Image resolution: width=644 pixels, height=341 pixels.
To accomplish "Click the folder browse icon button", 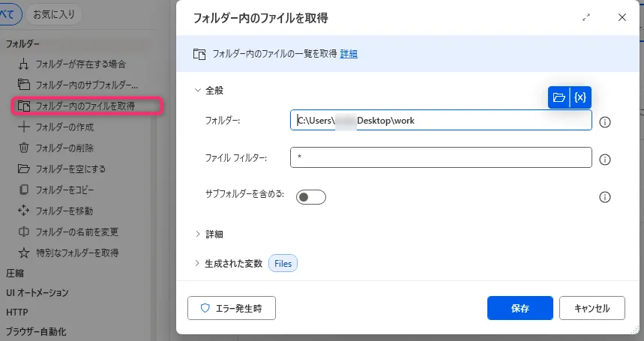I will point(559,97).
